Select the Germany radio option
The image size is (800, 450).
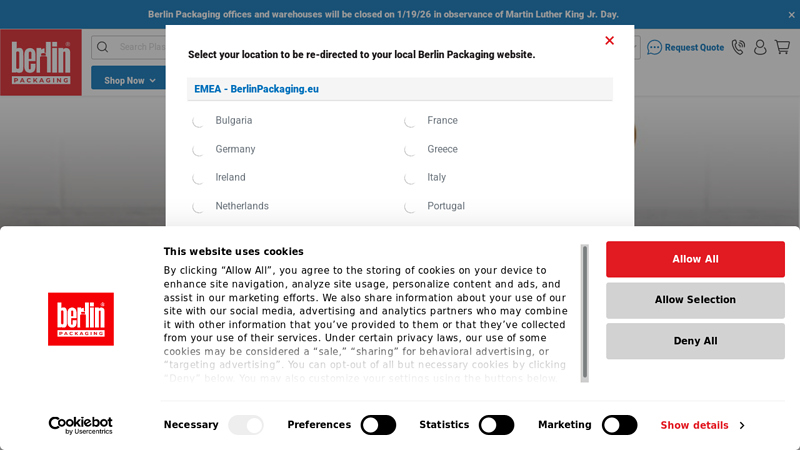[x=198, y=150]
